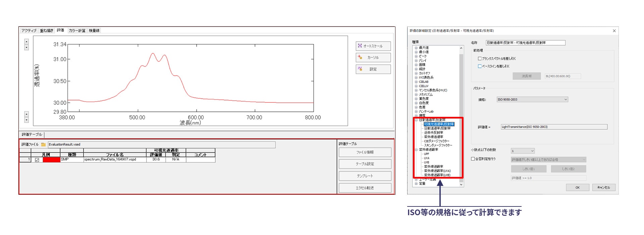The image size is (644, 235).
Task: Select 紫外線遮蔽率(UVB) in the tree
Action: [x=437, y=175]
